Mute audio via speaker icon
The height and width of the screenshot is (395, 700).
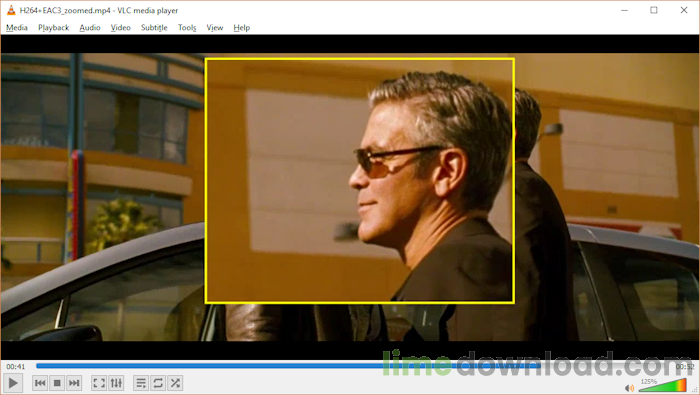coord(629,388)
